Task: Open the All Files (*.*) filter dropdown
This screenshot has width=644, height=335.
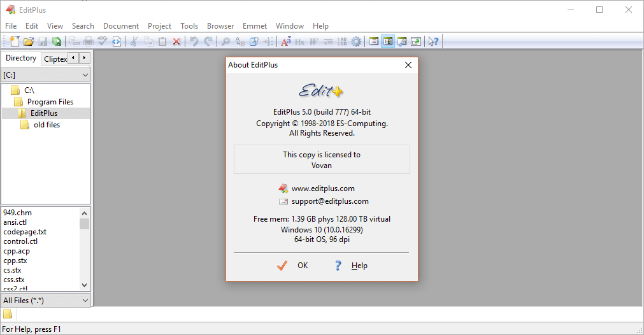Action: tap(46, 301)
